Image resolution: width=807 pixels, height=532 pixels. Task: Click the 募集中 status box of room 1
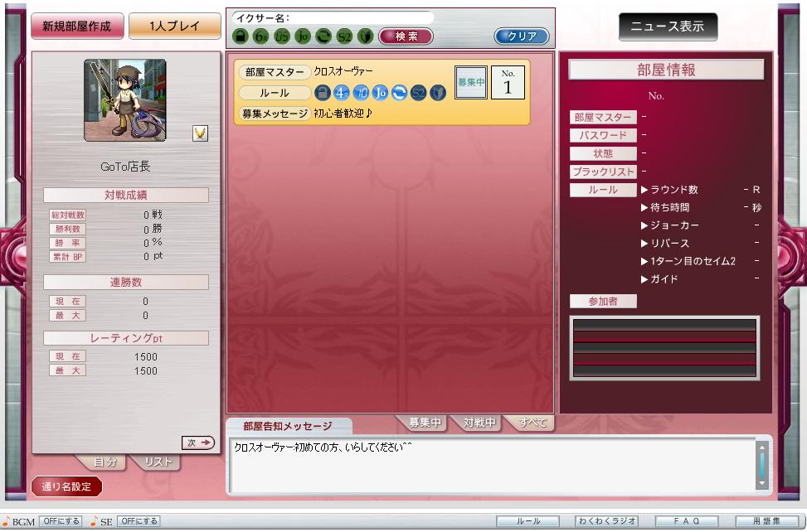470,82
